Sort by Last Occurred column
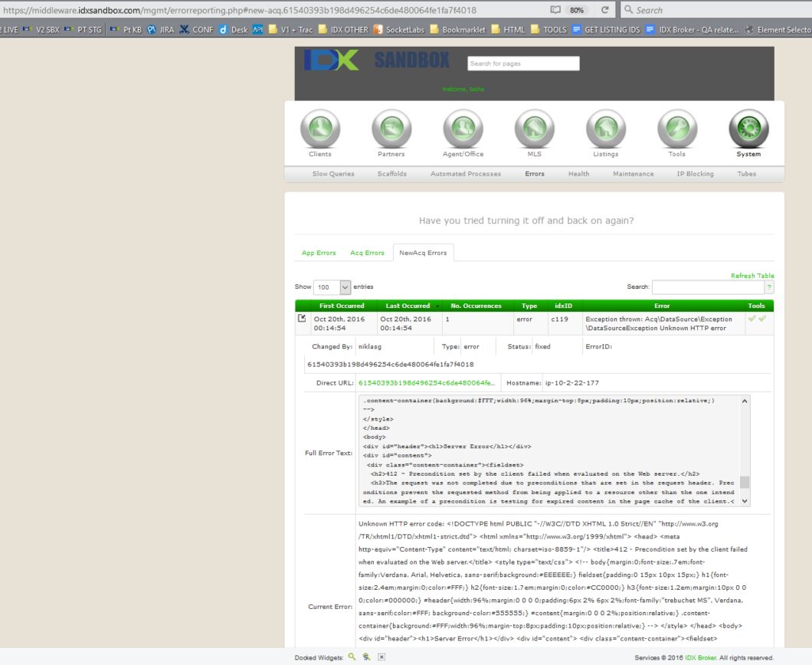The width and height of the screenshot is (812, 665). (x=408, y=306)
